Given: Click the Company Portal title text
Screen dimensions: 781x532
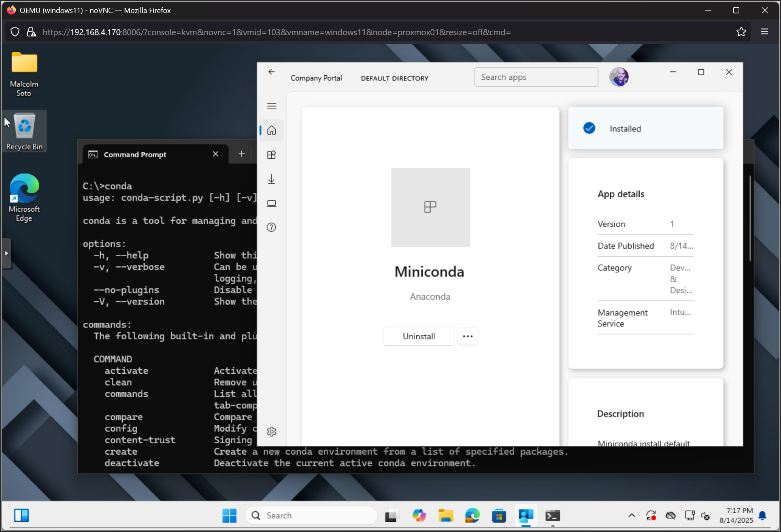Looking at the screenshot, I should 316,78.
